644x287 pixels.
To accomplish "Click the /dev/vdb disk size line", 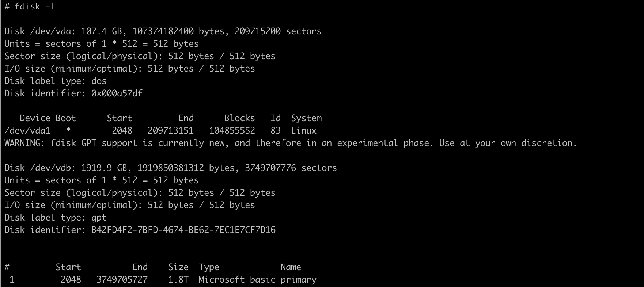I will [170, 168].
